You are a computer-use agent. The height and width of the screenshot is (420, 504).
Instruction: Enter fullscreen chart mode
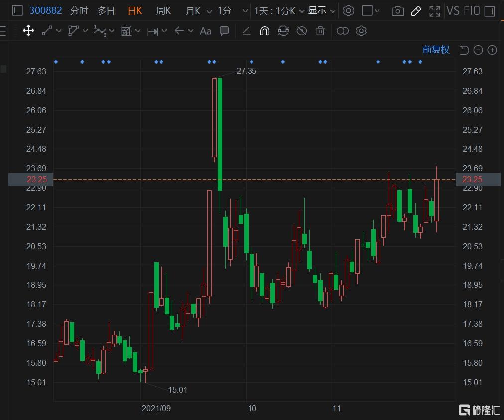point(435,11)
